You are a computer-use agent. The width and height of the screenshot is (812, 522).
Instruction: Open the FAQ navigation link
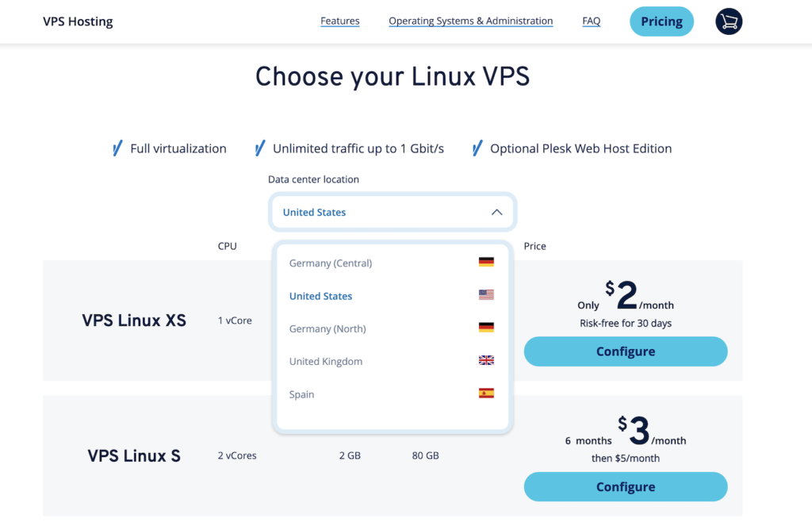point(591,21)
